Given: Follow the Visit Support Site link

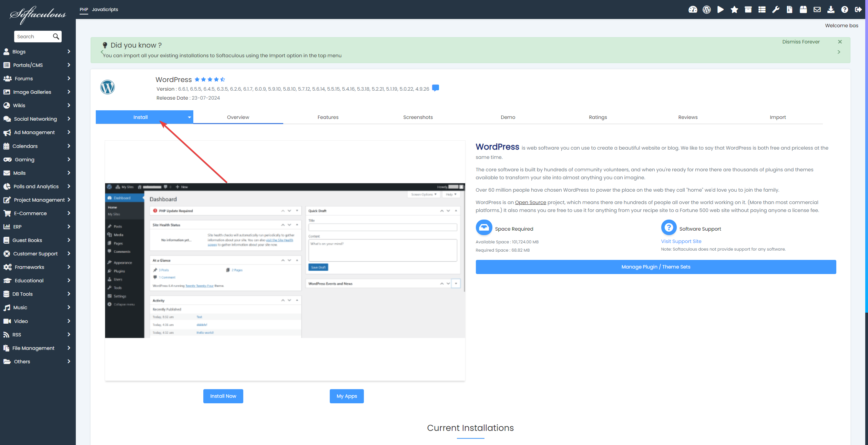Looking at the screenshot, I should [x=681, y=241].
